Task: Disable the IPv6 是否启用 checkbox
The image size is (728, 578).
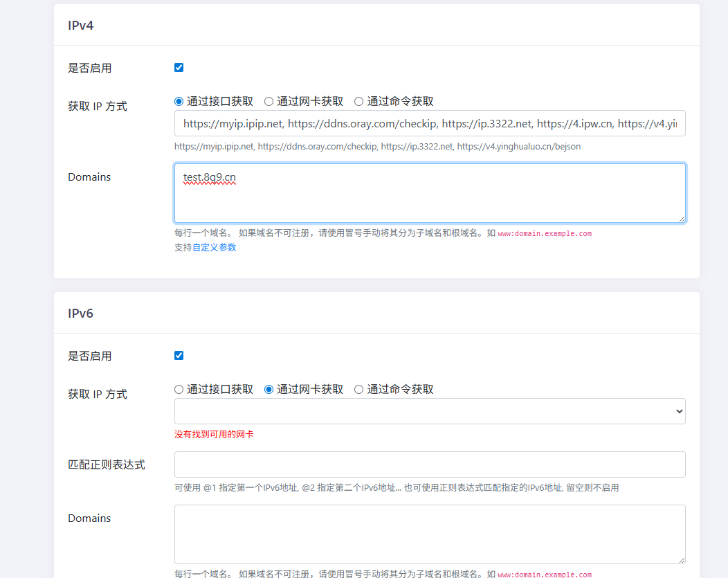Action: [179, 356]
